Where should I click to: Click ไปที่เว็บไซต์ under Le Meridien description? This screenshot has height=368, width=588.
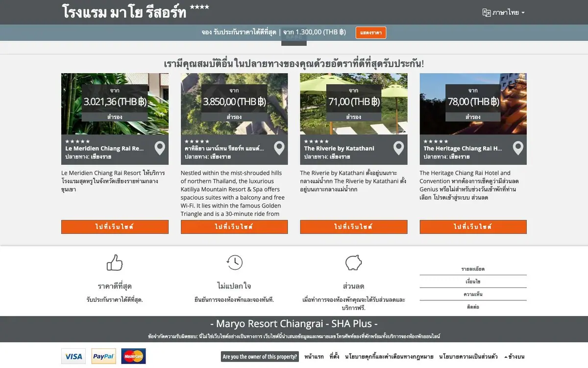(115, 227)
